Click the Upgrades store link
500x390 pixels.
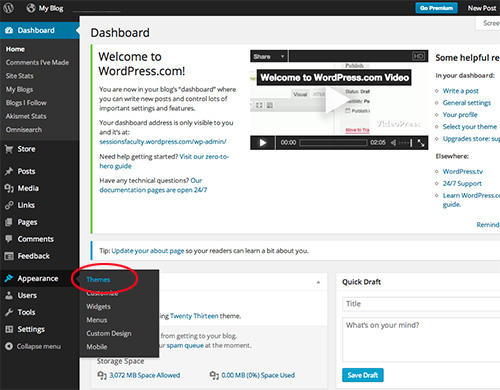471,139
